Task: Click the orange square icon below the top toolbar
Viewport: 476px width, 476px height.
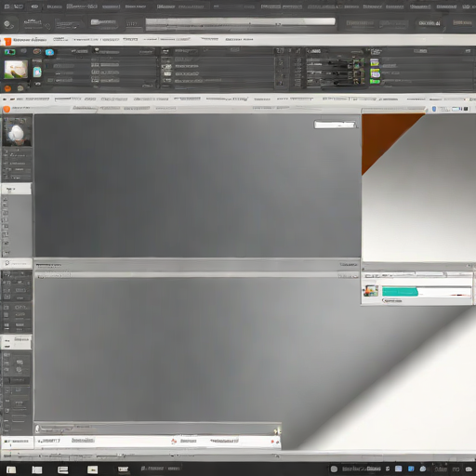Action: click(7, 41)
